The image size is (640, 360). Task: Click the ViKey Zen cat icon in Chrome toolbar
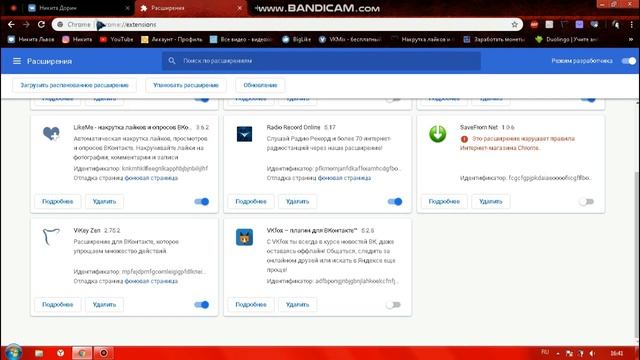[564, 24]
